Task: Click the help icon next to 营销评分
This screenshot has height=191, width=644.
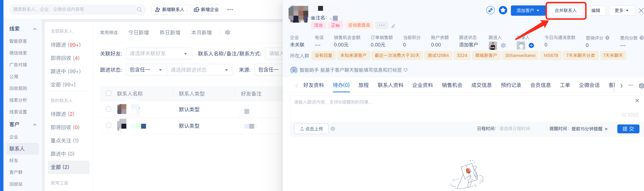Action: [607, 38]
